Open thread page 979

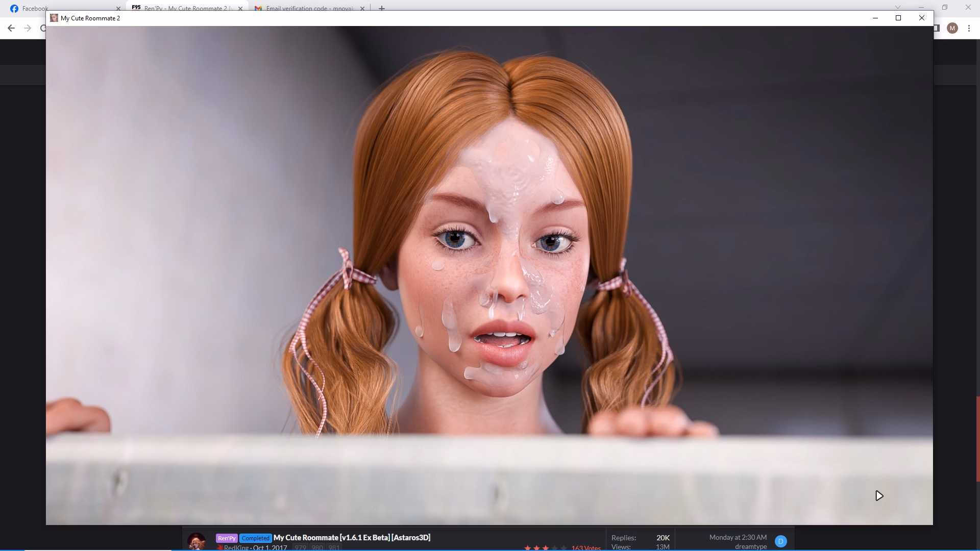pos(300,548)
